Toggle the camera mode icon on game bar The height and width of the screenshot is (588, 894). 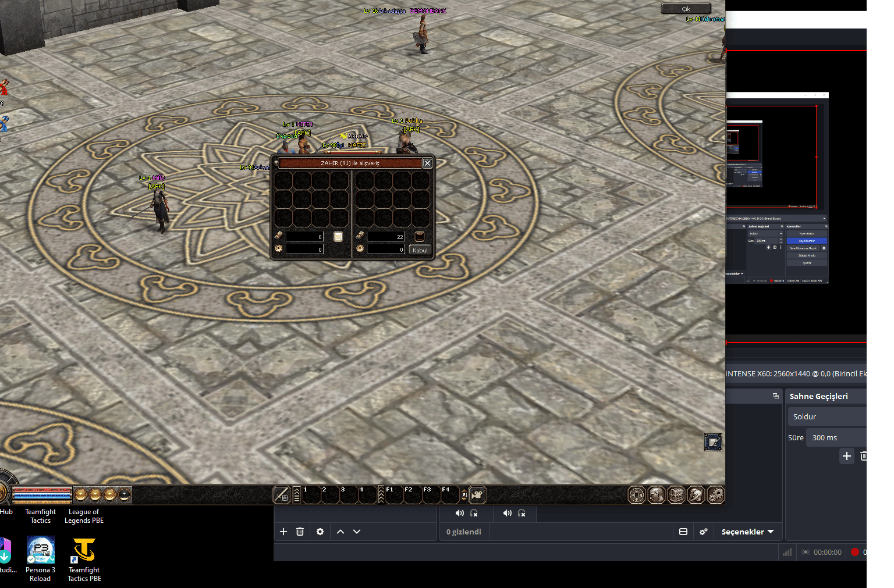coord(477,495)
